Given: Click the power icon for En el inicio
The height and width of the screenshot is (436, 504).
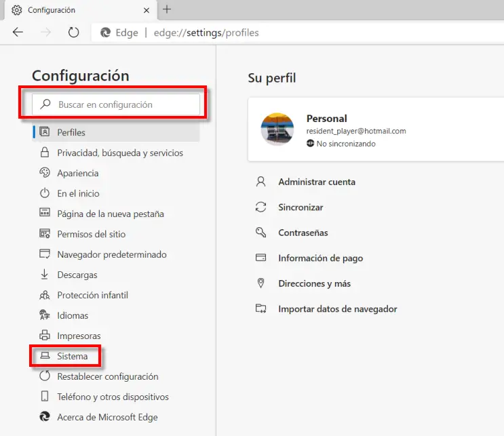Looking at the screenshot, I should coord(45,193).
